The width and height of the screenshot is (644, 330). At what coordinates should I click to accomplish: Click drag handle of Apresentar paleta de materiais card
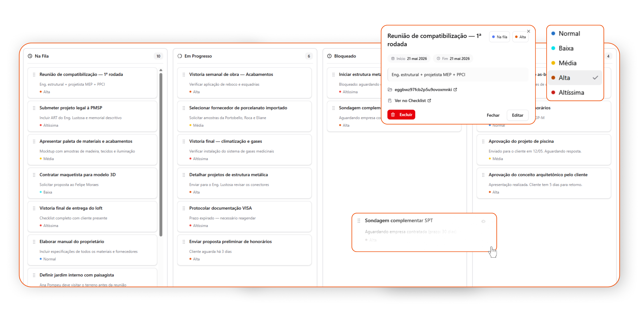(34, 141)
